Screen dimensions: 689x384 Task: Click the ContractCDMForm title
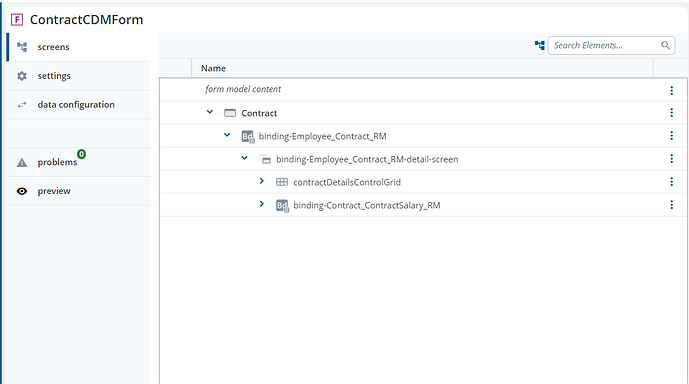point(87,20)
